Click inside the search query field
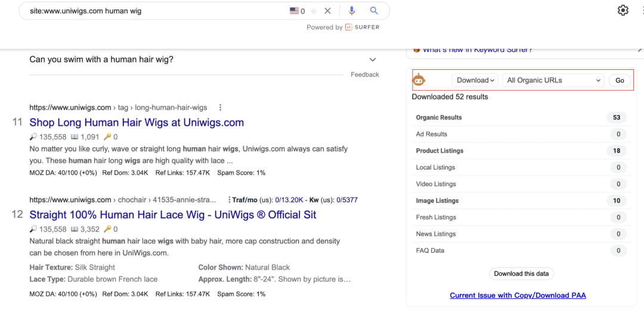Screen dimensions: 644x315 156,11
